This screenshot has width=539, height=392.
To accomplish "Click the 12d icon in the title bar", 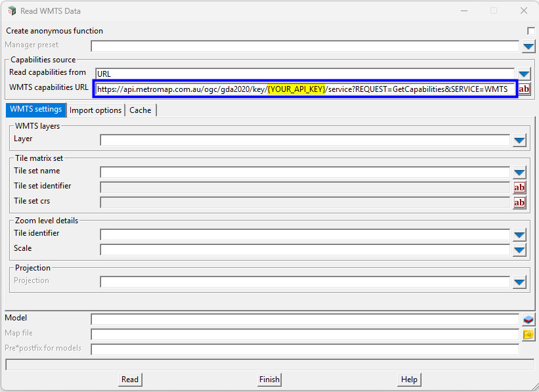I will click(x=11, y=11).
